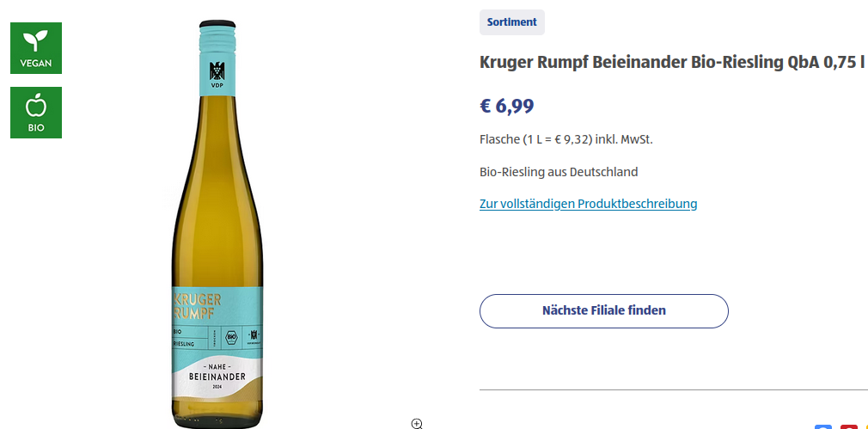The image size is (868, 429).
Task: Click the yellow share icon at the right edge
Action: coord(865,426)
